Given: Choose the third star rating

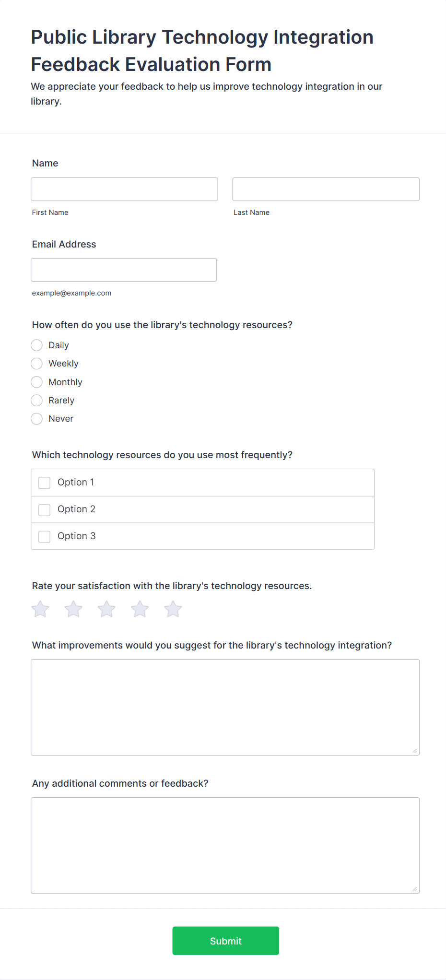Looking at the screenshot, I should 106,609.
